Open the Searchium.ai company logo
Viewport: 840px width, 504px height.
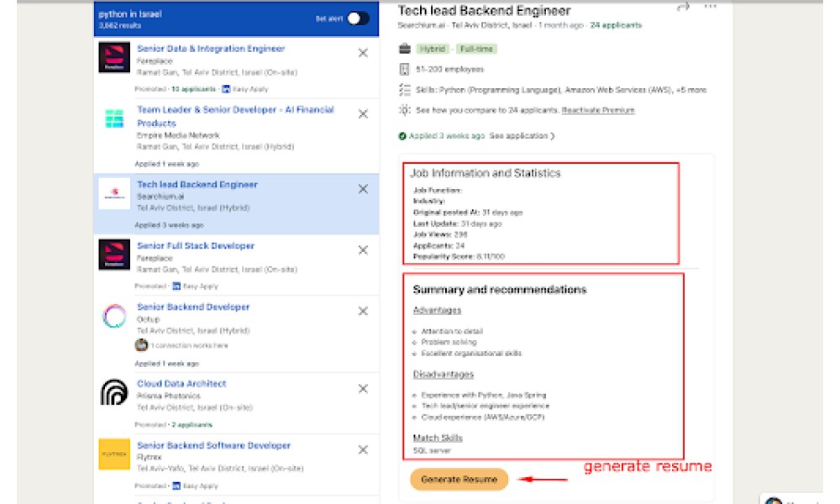(x=114, y=193)
